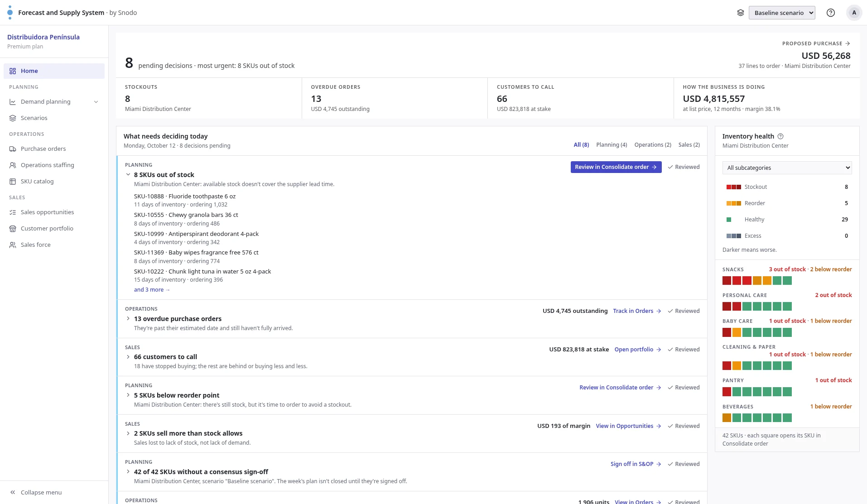Collapse the '8 SKUs out of stock' section
Image resolution: width=867 pixels, height=504 pixels.
[x=128, y=175]
